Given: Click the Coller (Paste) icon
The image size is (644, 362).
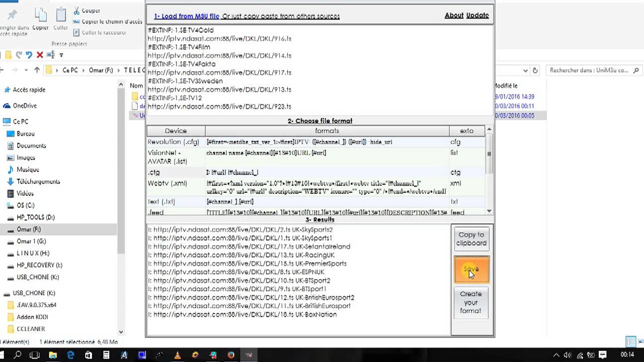Looking at the screenshot, I should (x=61, y=14).
